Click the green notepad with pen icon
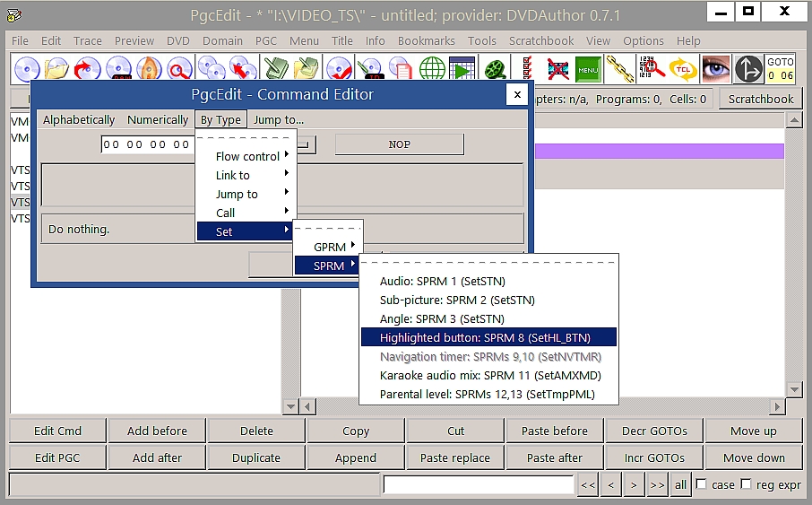The width and height of the screenshot is (812, 505). coord(276,69)
